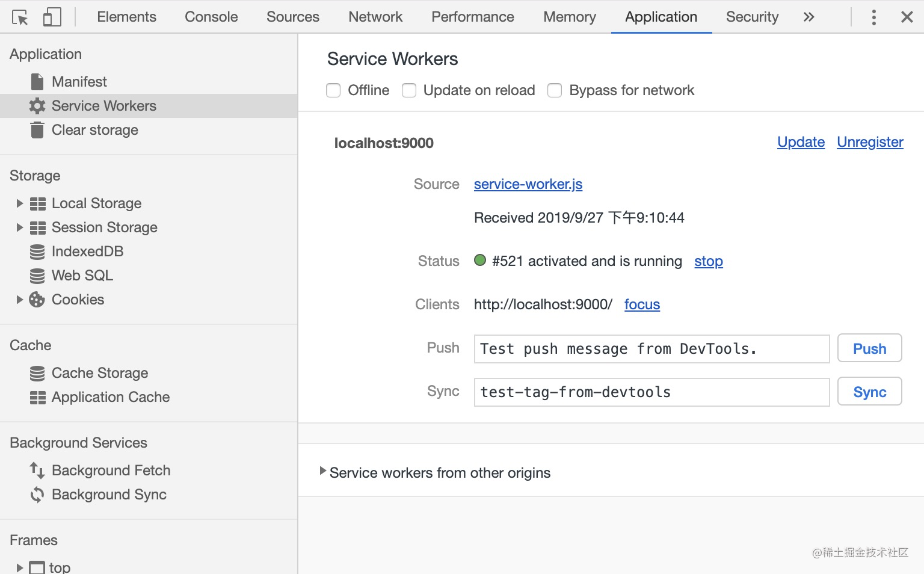
Task: Select the Background Sync icon
Action: 37,494
